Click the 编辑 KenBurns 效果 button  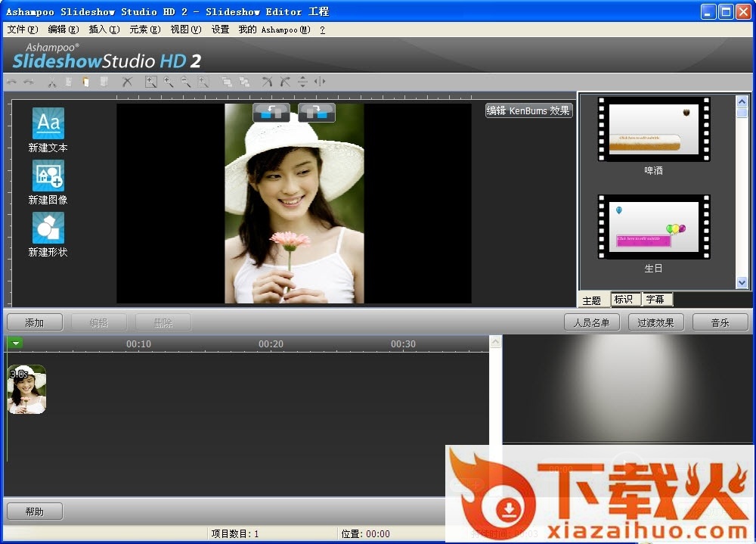pos(528,110)
